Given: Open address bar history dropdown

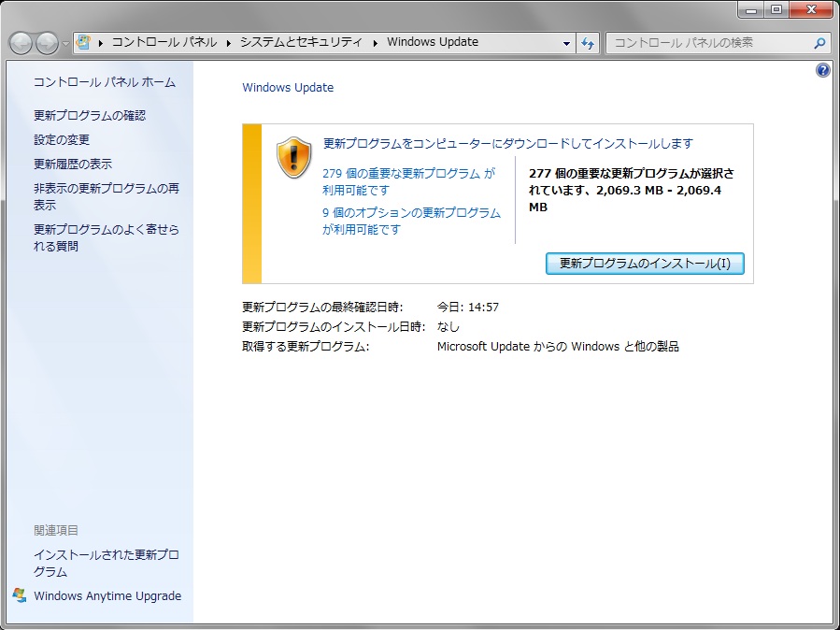Looking at the screenshot, I should click(x=566, y=43).
